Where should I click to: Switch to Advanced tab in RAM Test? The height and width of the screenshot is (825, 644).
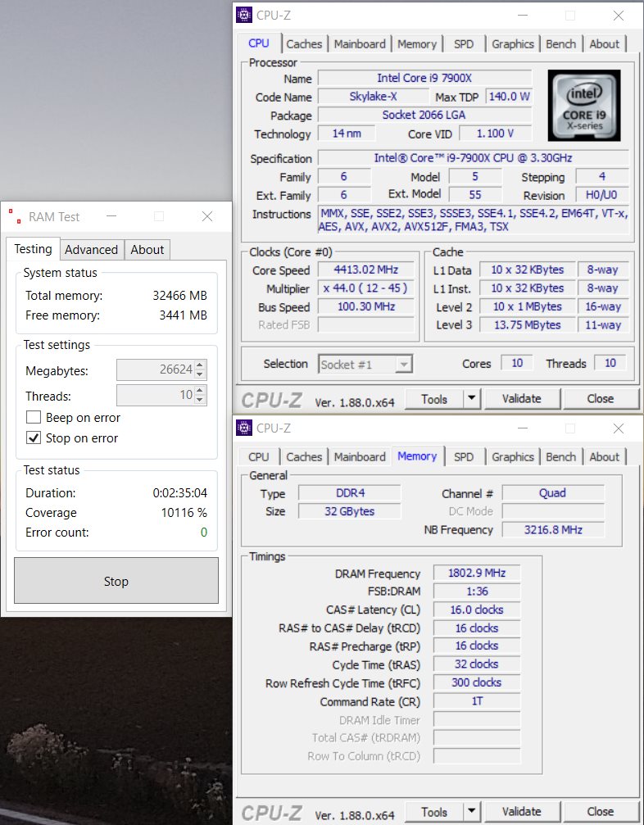pyautogui.click(x=92, y=249)
